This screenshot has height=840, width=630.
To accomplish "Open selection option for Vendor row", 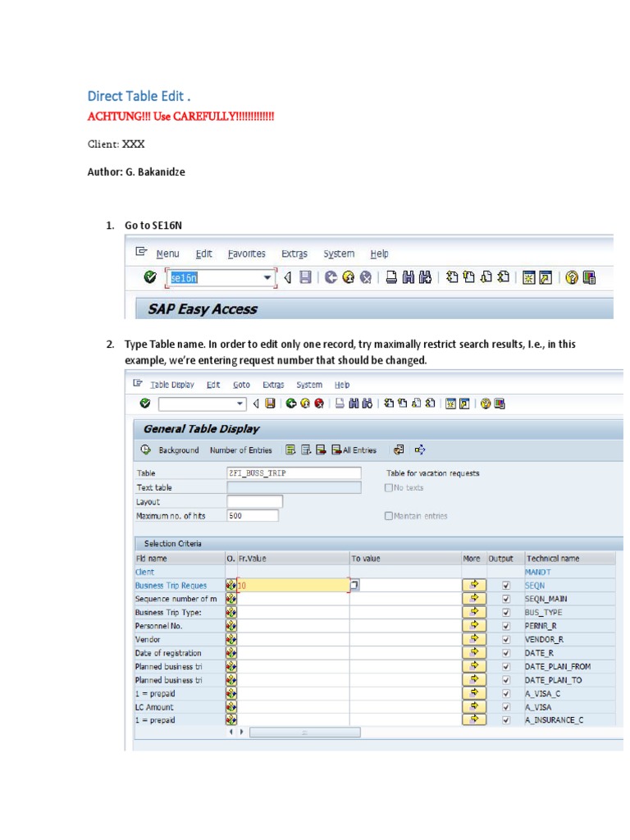I will point(231,639).
